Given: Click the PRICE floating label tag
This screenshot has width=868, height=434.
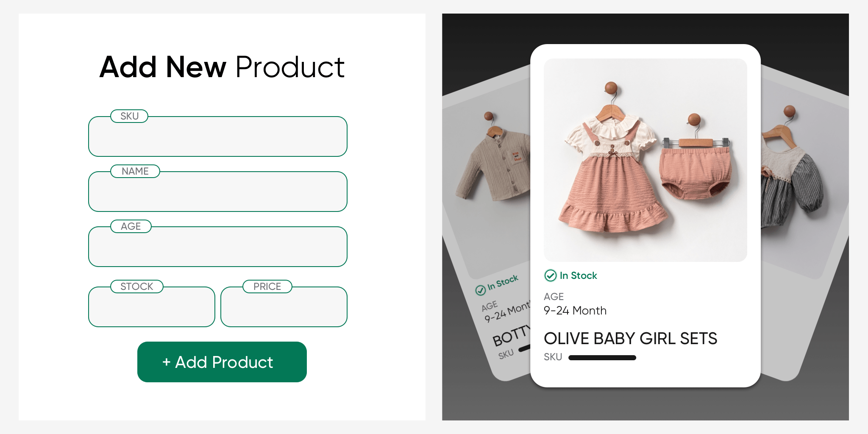Looking at the screenshot, I should (267, 287).
